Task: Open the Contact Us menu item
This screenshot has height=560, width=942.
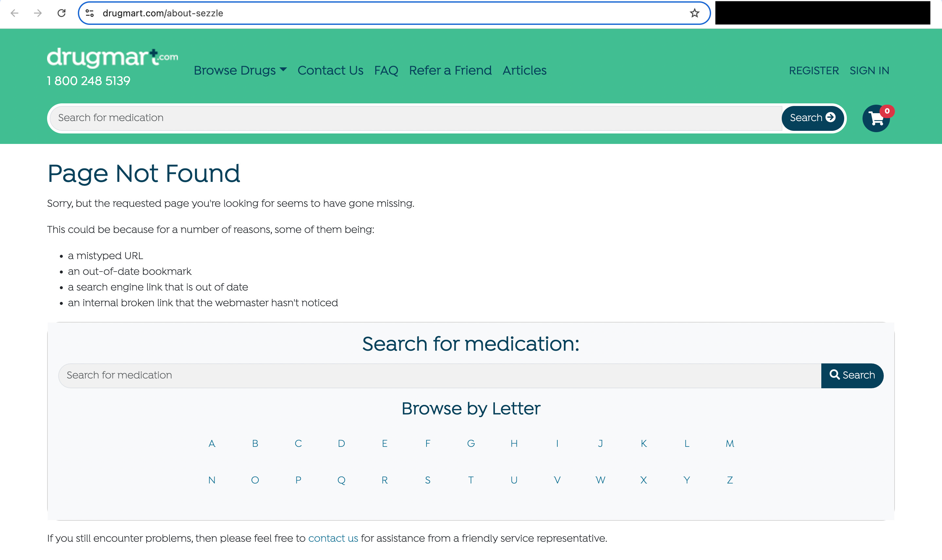Action: point(330,71)
